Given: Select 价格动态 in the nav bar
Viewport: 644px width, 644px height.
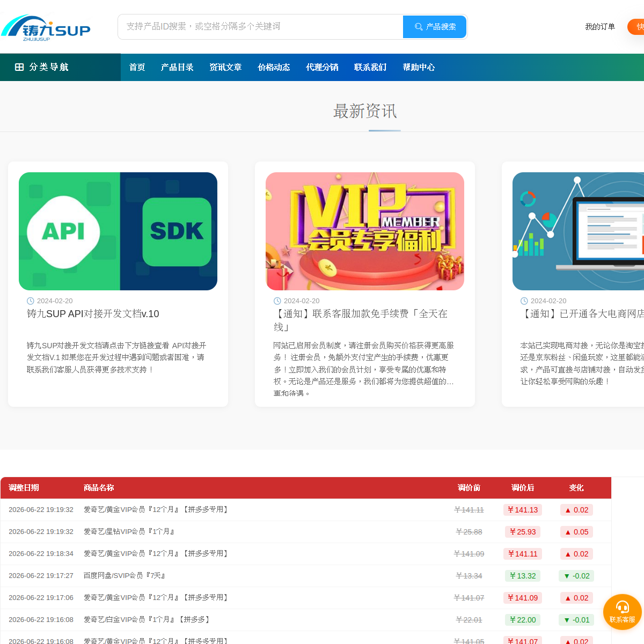Looking at the screenshot, I should [274, 67].
